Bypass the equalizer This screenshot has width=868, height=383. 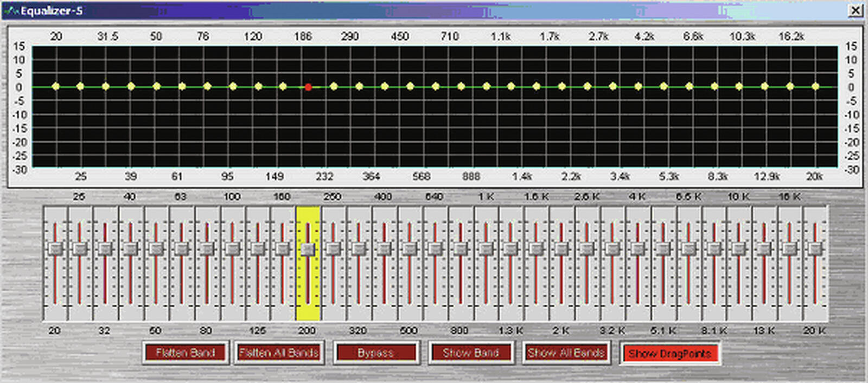(376, 353)
